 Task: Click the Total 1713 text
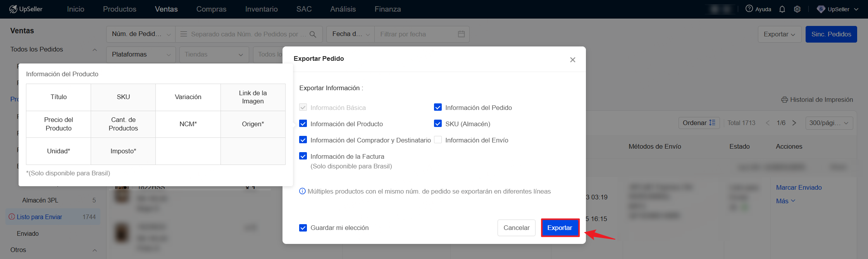[x=741, y=123]
